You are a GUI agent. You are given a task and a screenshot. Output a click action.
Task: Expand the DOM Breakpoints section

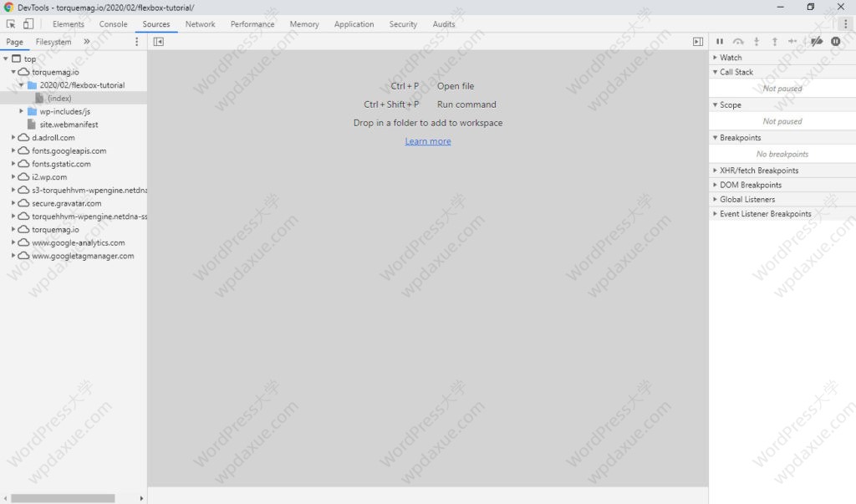tap(782, 185)
